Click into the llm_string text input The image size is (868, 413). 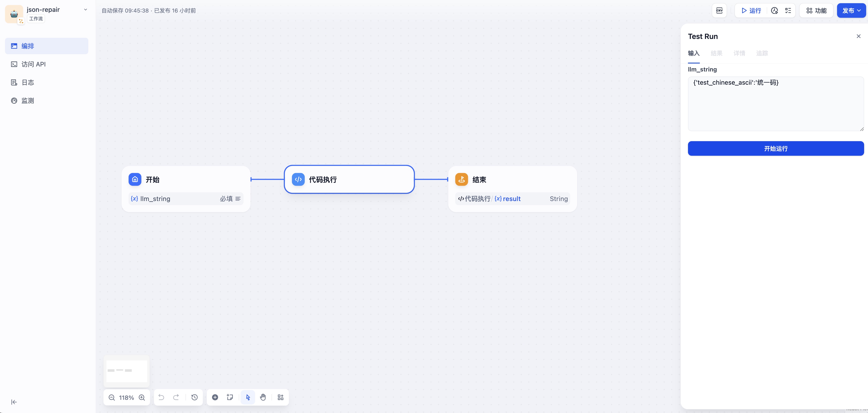[x=776, y=104]
